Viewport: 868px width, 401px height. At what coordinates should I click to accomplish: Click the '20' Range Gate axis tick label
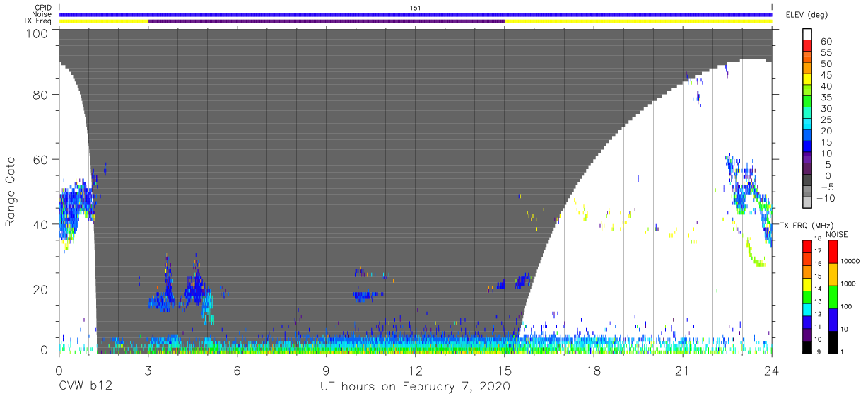coord(41,289)
